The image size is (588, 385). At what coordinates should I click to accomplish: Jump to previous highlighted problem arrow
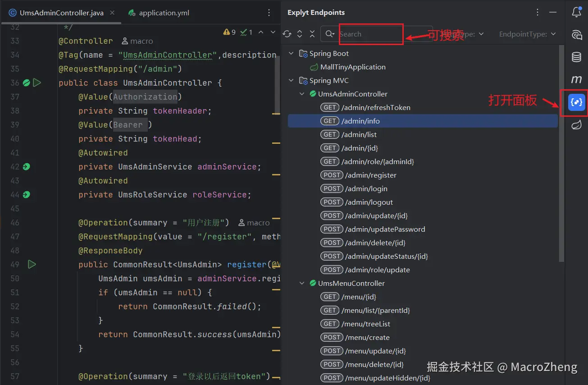coord(261,32)
